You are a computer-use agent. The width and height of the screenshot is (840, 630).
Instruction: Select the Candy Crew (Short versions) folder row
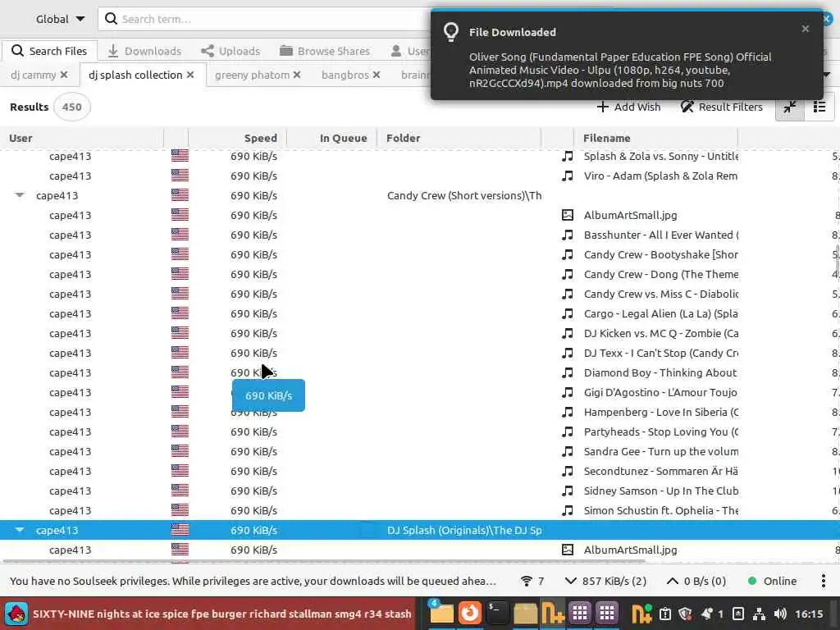420,195
